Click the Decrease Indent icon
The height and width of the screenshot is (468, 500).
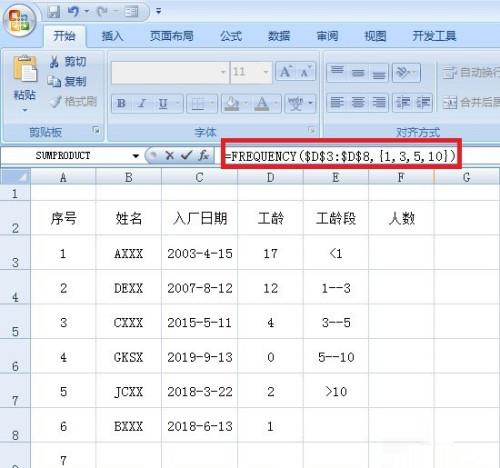coord(403,102)
